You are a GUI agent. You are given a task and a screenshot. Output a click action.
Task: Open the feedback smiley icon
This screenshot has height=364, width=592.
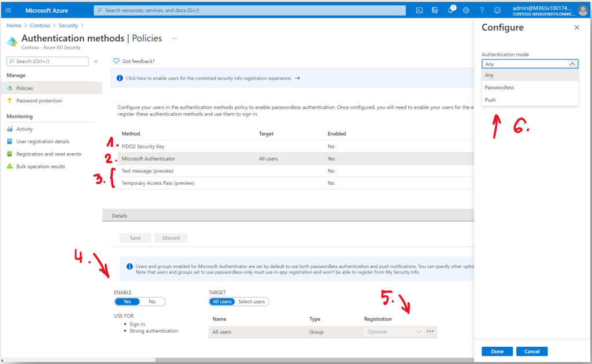(x=497, y=10)
